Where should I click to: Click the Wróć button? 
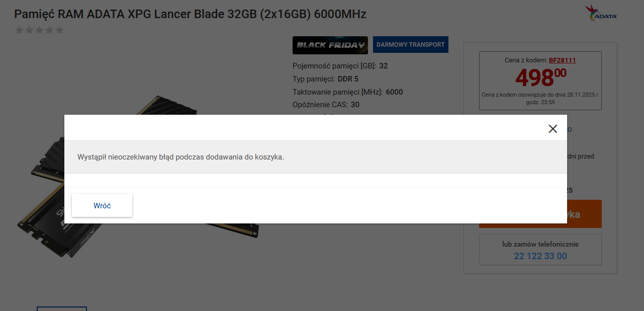[x=102, y=205]
